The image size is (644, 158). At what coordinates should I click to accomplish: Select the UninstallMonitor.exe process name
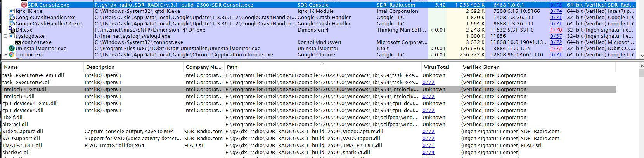(x=41, y=49)
